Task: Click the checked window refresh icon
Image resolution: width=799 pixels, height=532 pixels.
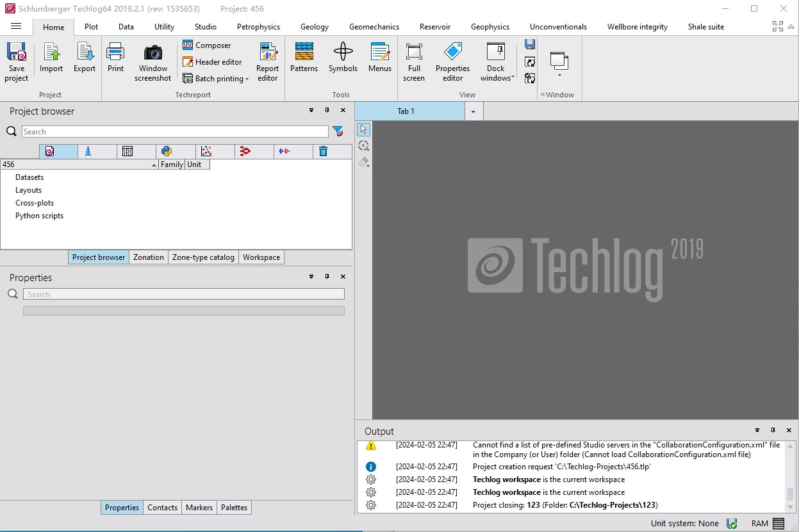Action: point(530,78)
